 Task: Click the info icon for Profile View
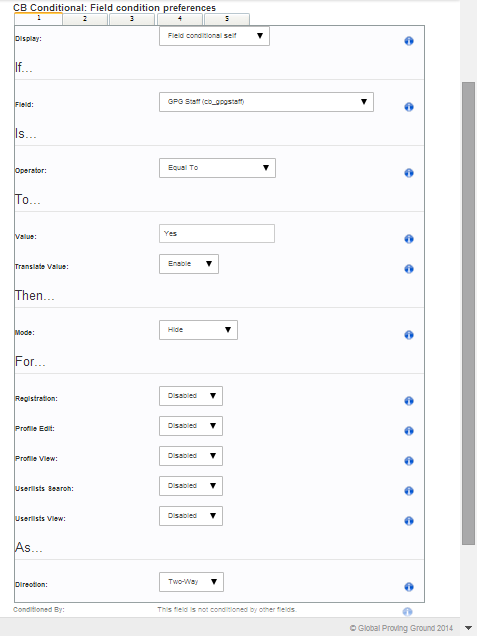pyautogui.click(x=409, y=461)
